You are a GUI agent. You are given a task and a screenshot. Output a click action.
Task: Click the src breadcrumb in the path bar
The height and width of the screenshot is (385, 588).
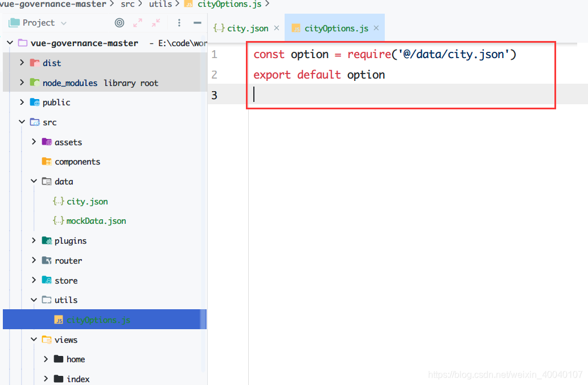pos(128,4)
